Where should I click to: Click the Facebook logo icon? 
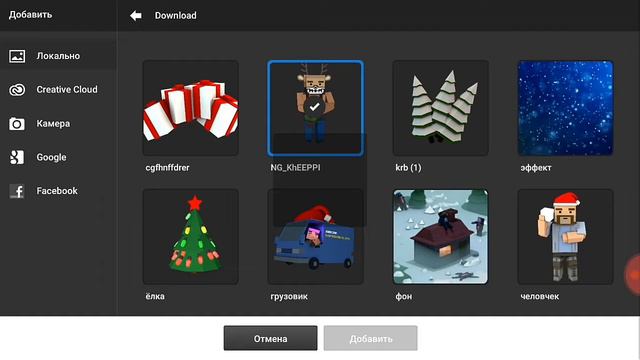[x=17, y=191]
